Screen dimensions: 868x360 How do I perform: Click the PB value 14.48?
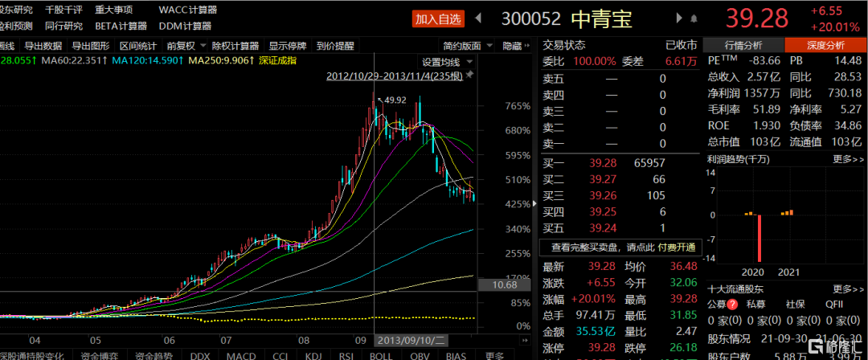click(x=850, y=60)
